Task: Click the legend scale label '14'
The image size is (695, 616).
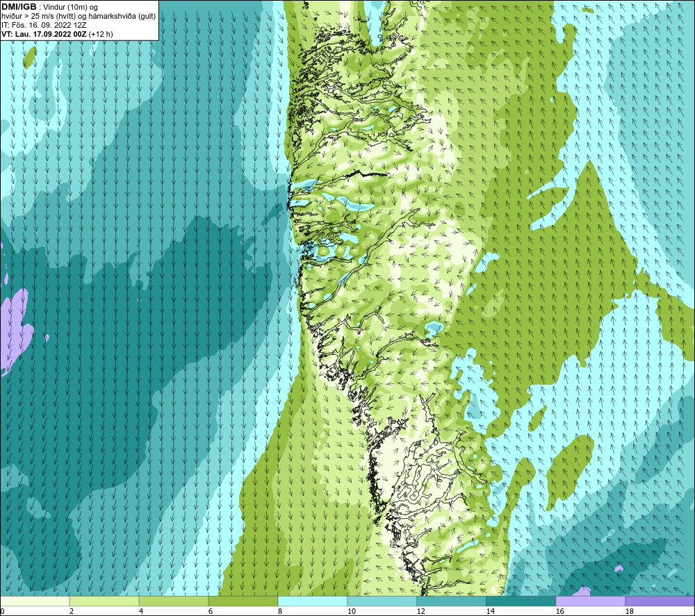Action: point(491,612)
